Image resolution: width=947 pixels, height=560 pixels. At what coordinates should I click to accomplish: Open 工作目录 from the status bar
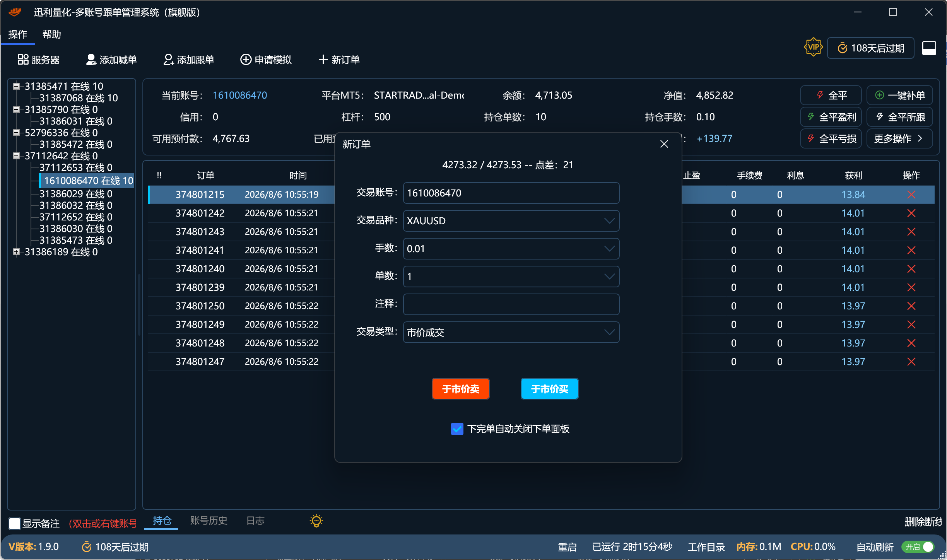click(x=706, y=547)
